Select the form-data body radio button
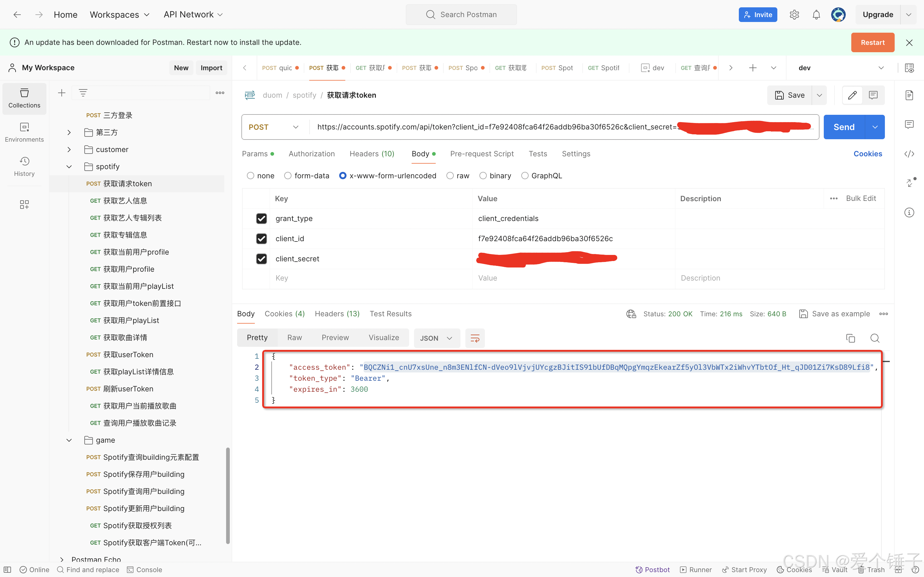 tap(288, 176)
